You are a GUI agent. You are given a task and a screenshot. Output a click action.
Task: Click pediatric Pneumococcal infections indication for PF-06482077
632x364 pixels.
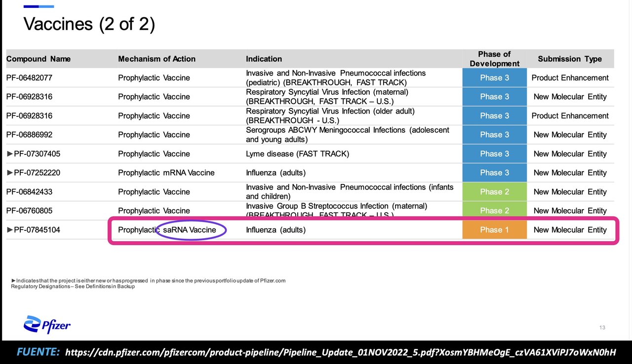[336, 77]
